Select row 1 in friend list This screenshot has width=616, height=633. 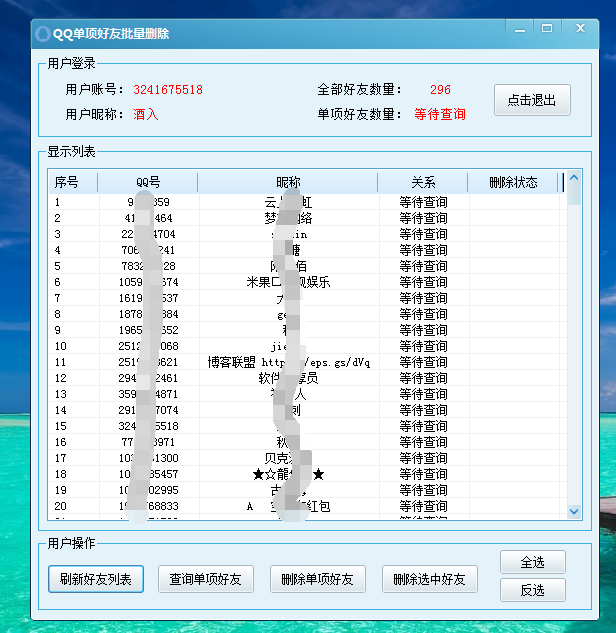[308, 202]
